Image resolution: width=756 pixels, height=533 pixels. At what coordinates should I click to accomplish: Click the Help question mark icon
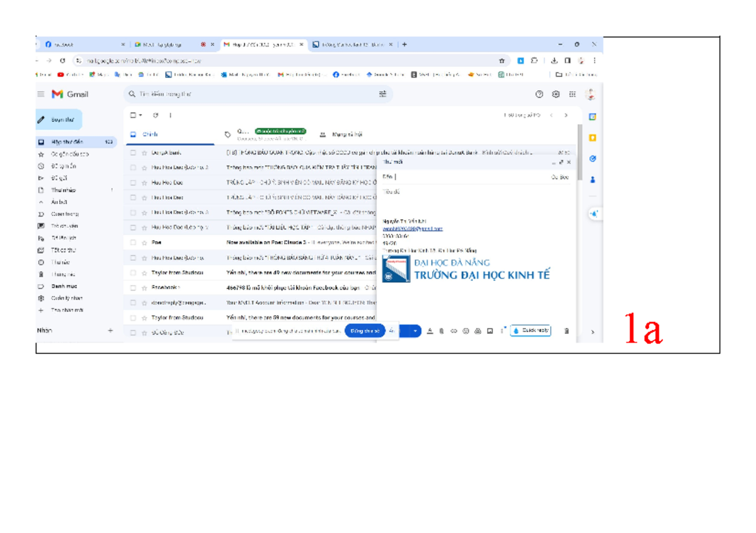(x=539, y=95)
